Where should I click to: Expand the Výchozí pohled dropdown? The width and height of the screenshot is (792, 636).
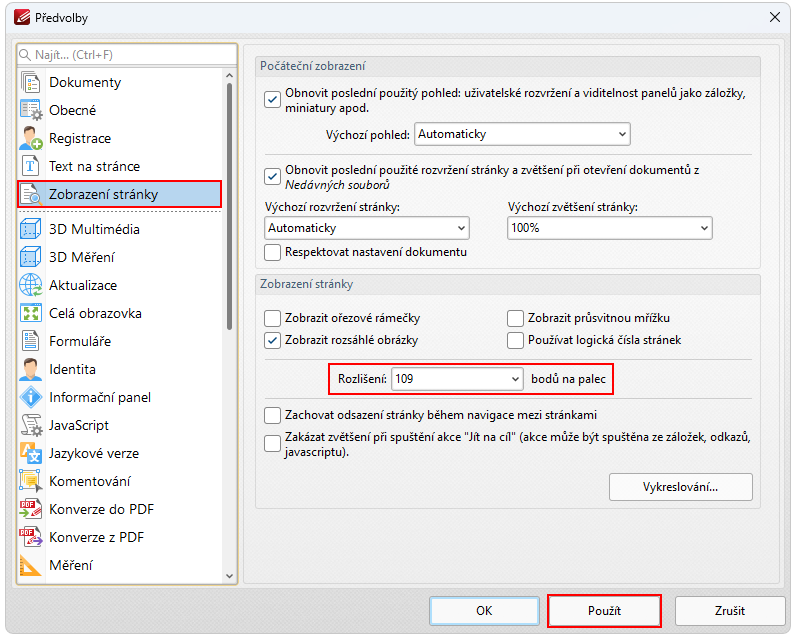622,133
